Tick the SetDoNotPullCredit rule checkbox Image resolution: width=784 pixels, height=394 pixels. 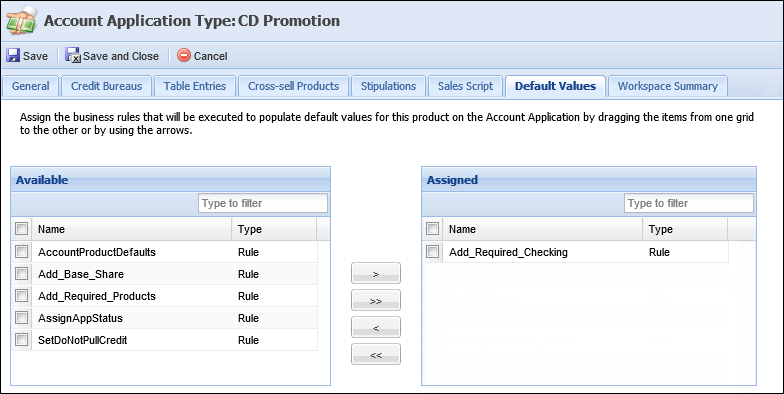point(22,340)
